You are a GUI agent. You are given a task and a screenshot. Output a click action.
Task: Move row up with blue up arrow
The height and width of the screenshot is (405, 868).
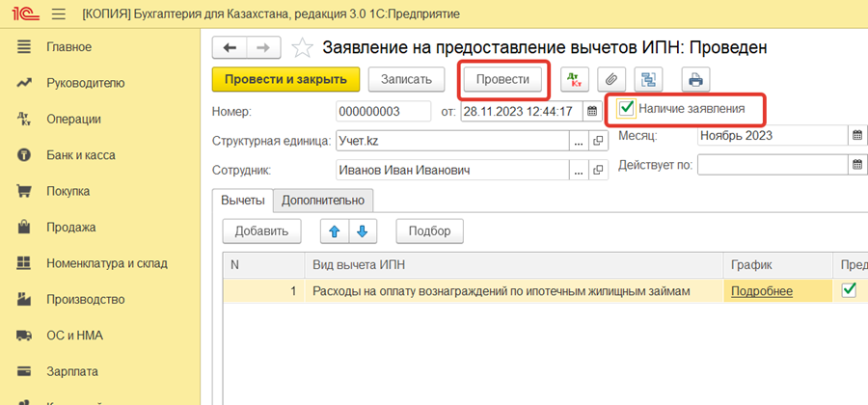(334, 231)
